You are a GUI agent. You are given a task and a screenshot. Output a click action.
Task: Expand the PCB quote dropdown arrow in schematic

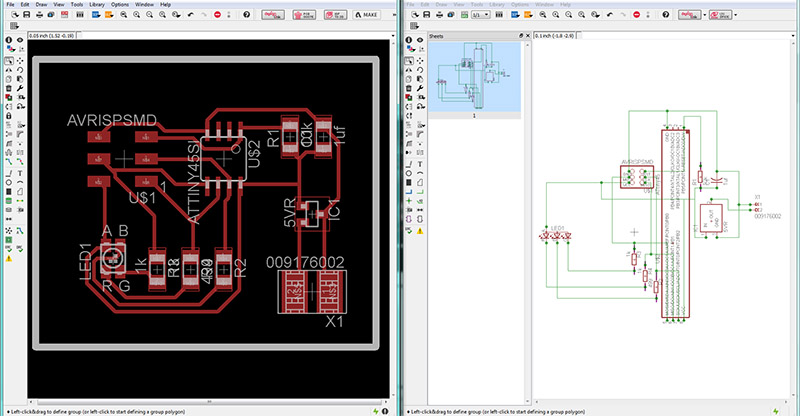[735, 15]
